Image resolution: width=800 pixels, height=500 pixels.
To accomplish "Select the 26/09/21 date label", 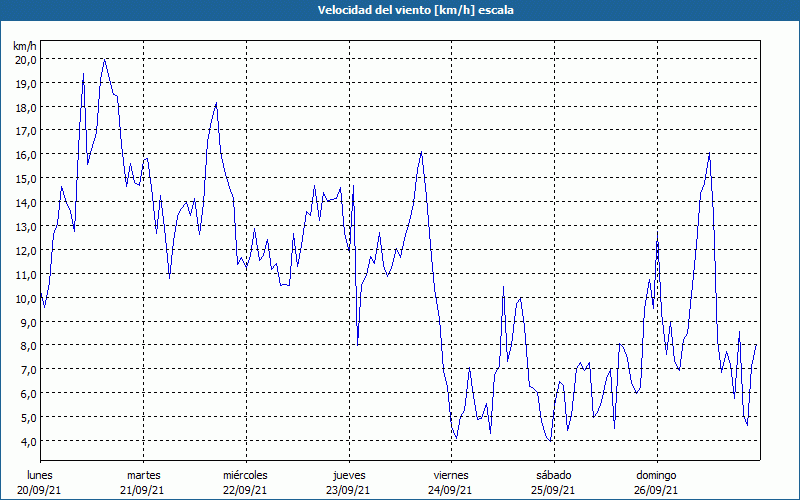I will 656,490.
